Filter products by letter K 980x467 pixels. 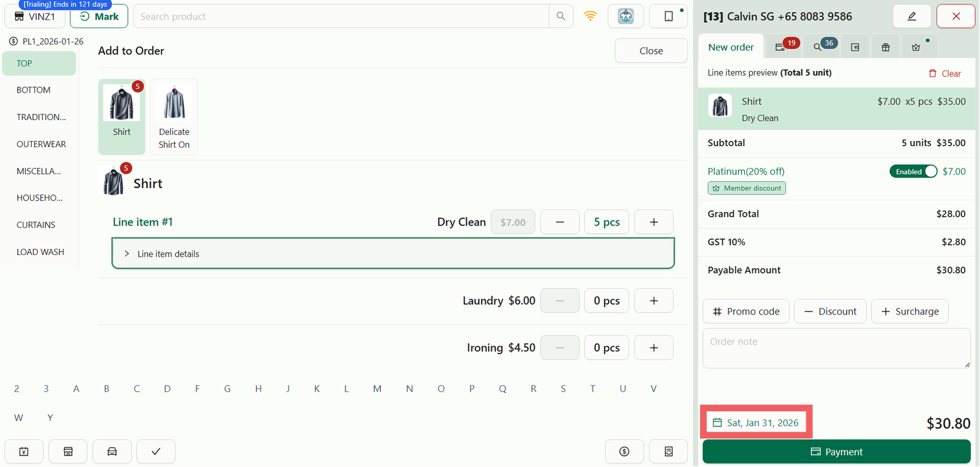coord(317,389)
